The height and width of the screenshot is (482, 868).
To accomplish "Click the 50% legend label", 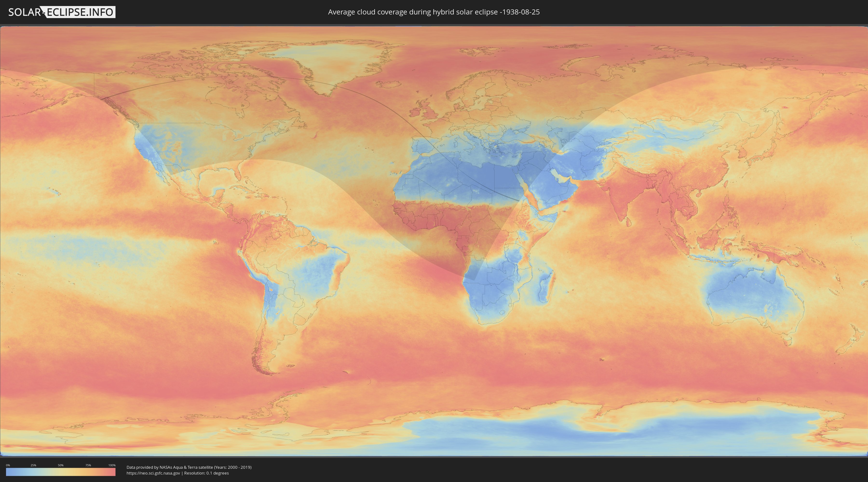I will click(x=61, y=465).
